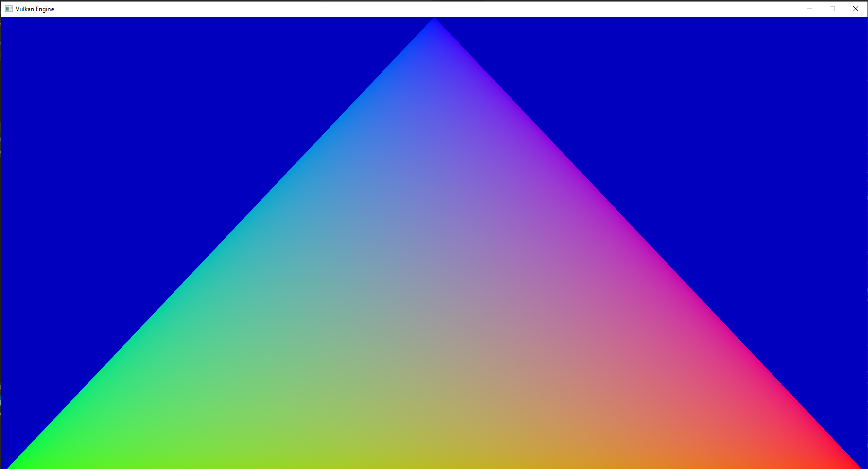Viewport: 868px width, 469px height.
Task: Click the Vulkan Engine application icon
Action: [x=8, y=8]
